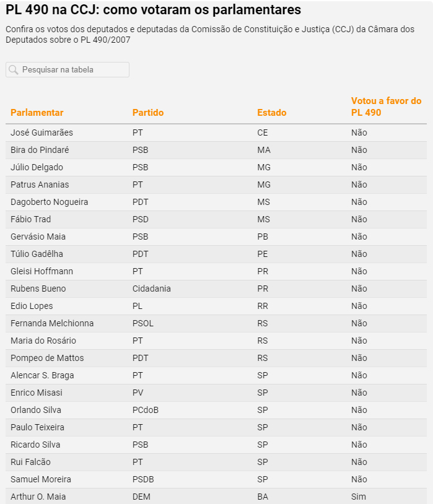The image size is (433, 504).
Task: Click PCdoB cell in Orlando Silva row
Action: pos(146,410)
